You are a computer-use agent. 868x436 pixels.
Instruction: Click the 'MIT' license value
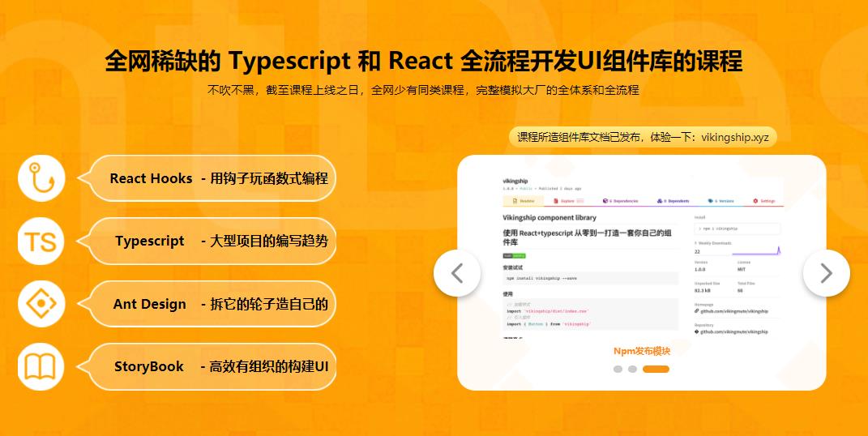coord(742,269)
